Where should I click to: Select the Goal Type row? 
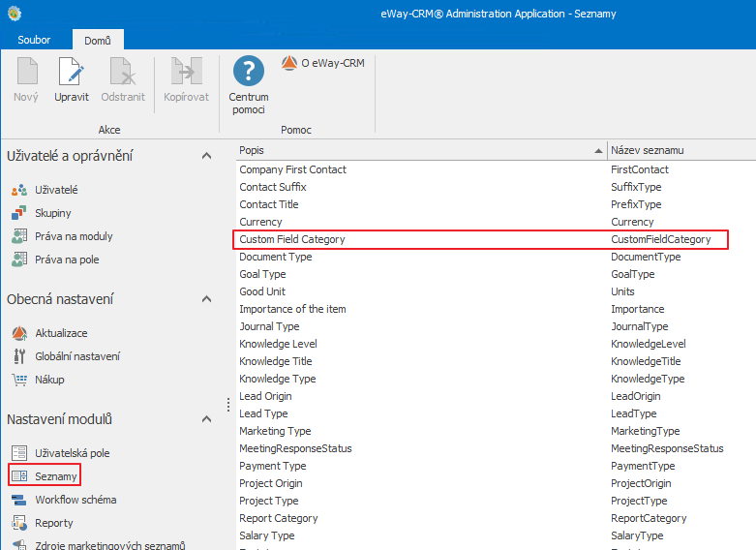click(x=497, y=274)
